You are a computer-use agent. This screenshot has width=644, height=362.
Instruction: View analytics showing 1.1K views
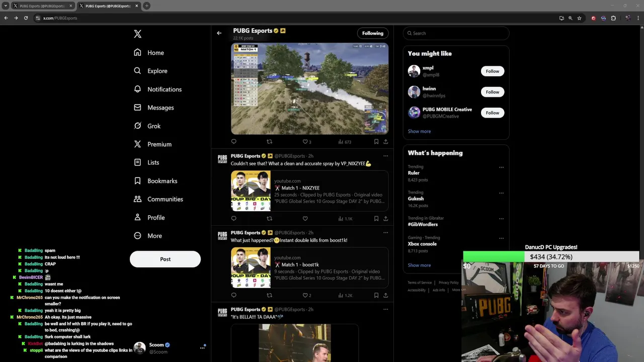coord(345,219)
